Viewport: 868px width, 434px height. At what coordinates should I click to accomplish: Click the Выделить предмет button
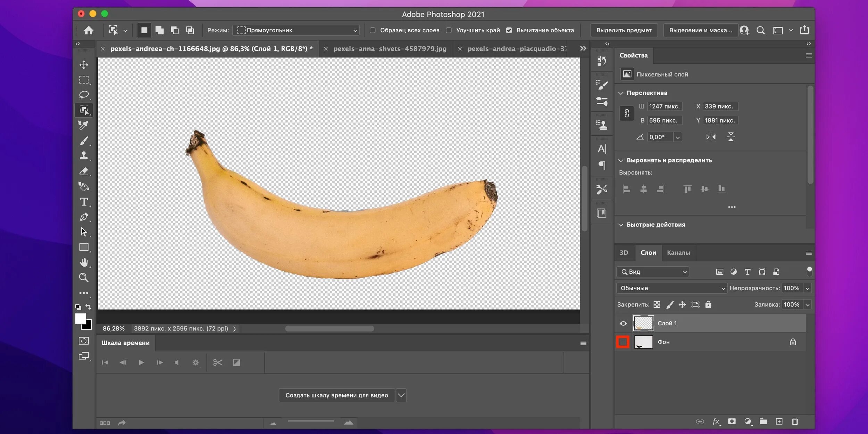(624, 30)
